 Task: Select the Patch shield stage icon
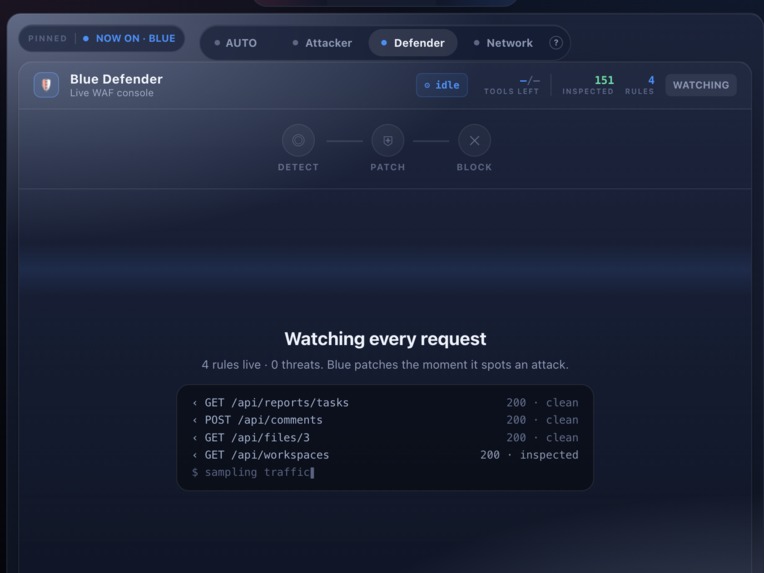[388, 141]
